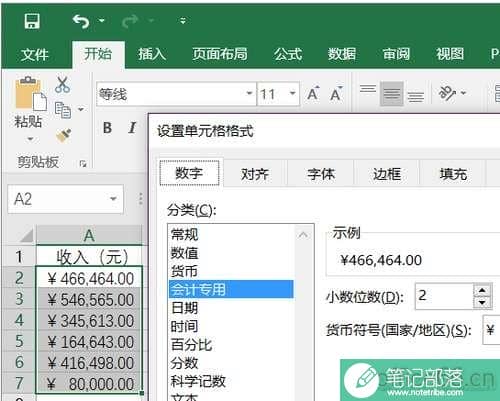The width and height of the screenshot is (500, 401).
Task: Select column A header
Action: 89,236
